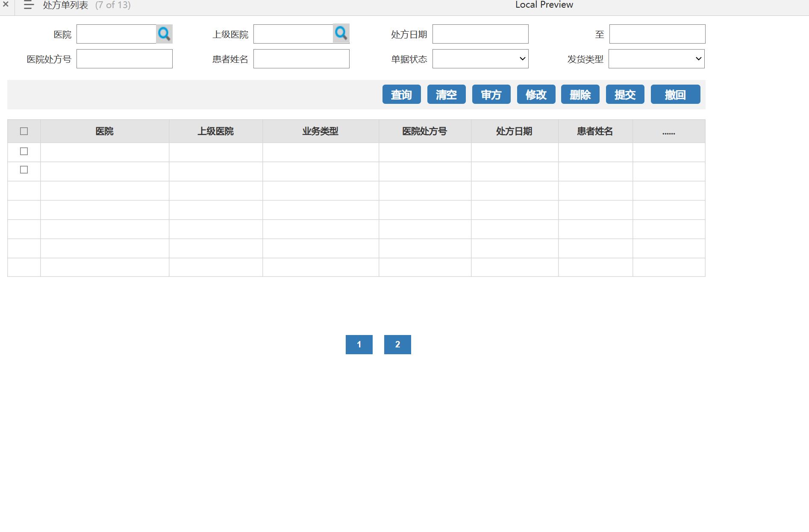Focus the 患者姓名 input field

pos(301,59)
